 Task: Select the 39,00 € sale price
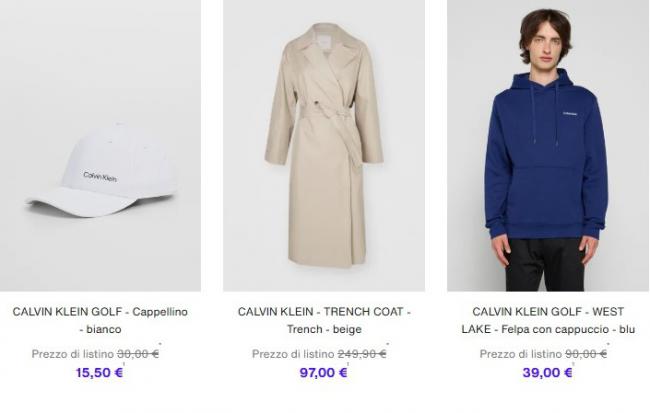547,372
